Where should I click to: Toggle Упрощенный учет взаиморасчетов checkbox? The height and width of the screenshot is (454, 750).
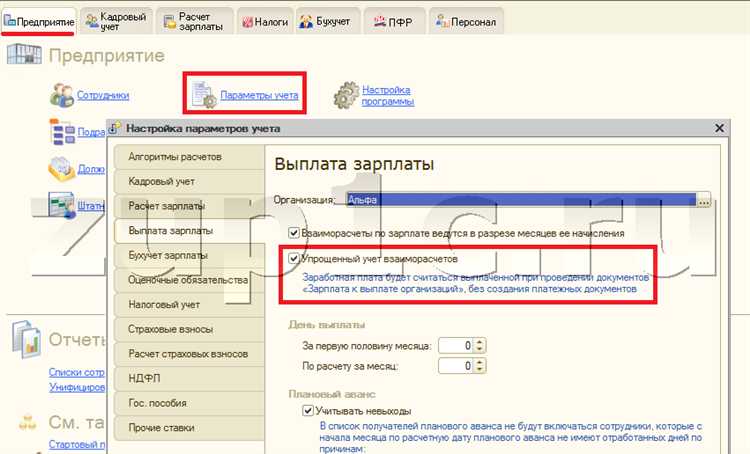[x=294, y=259]
